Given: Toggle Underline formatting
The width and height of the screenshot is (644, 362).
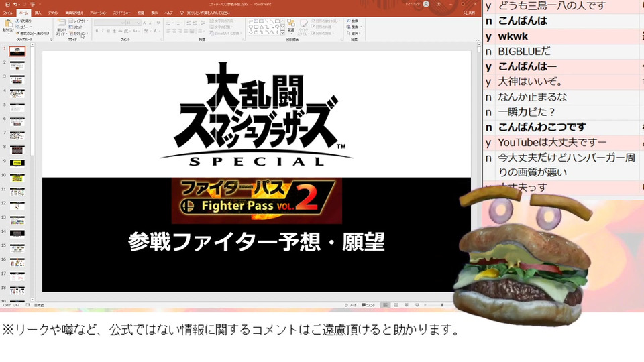Looking at the screenshot, I should [x=109, y=32].
